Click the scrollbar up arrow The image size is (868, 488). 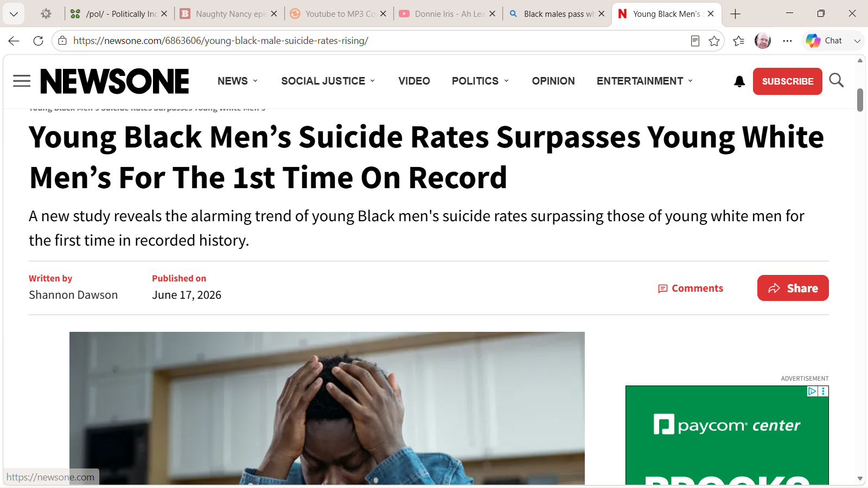pos(860,60)
